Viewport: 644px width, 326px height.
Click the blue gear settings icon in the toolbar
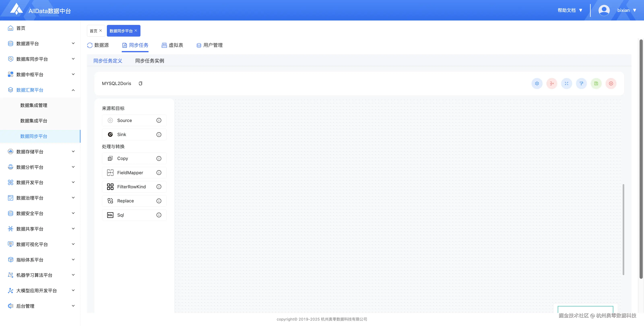[x=537, y=83]
